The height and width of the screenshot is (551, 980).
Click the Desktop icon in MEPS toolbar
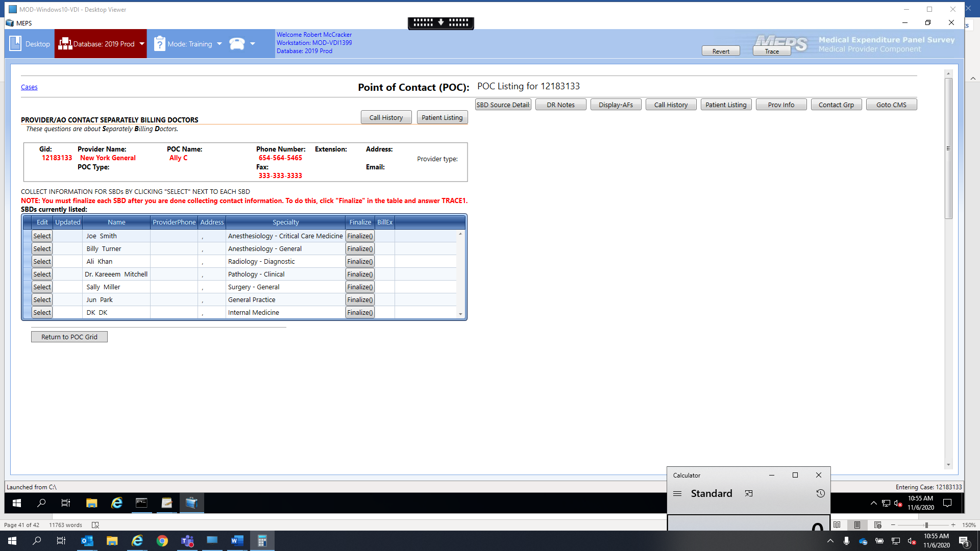coord(15,44)
